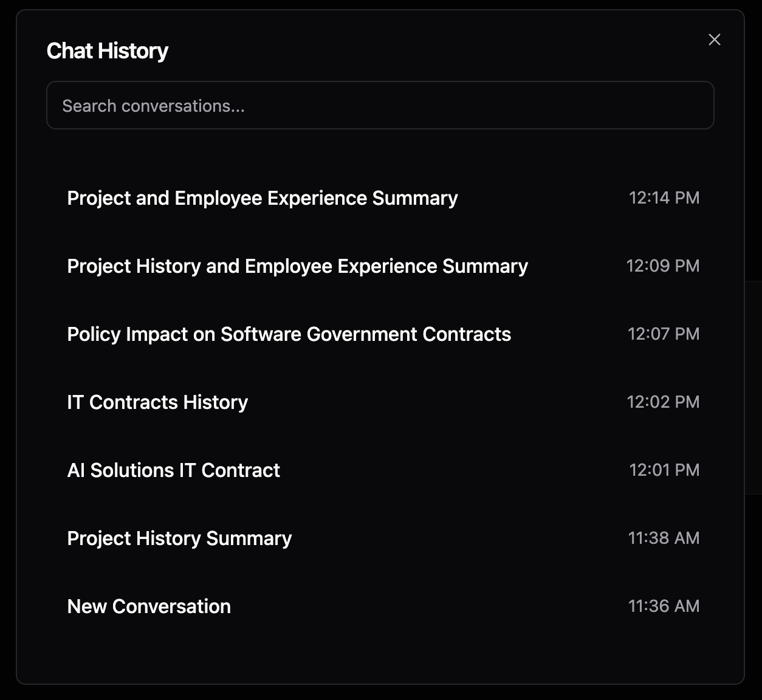762x700 pixels.
Task: Click the 12:01 PM timestamp
Action: [x=664, y=470]
